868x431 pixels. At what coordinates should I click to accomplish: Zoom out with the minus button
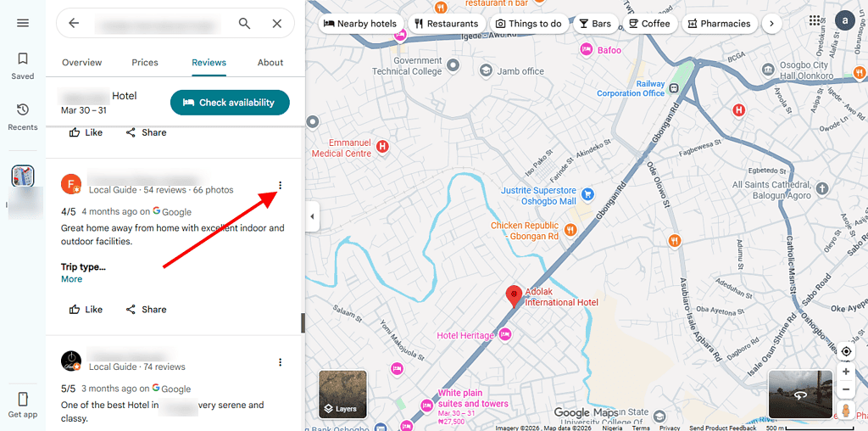tap(846, 389)
